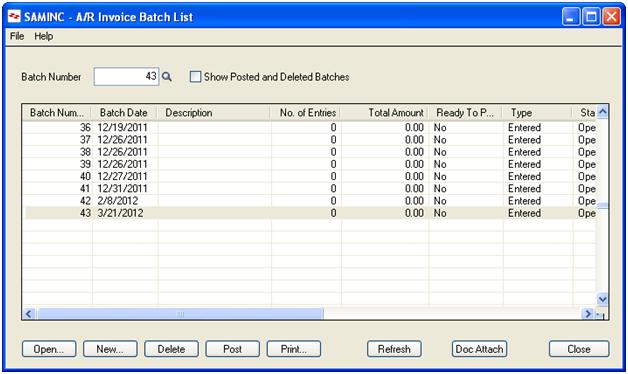Refresh the batch list
628x374 pixels.
click(x=395, y=349)
